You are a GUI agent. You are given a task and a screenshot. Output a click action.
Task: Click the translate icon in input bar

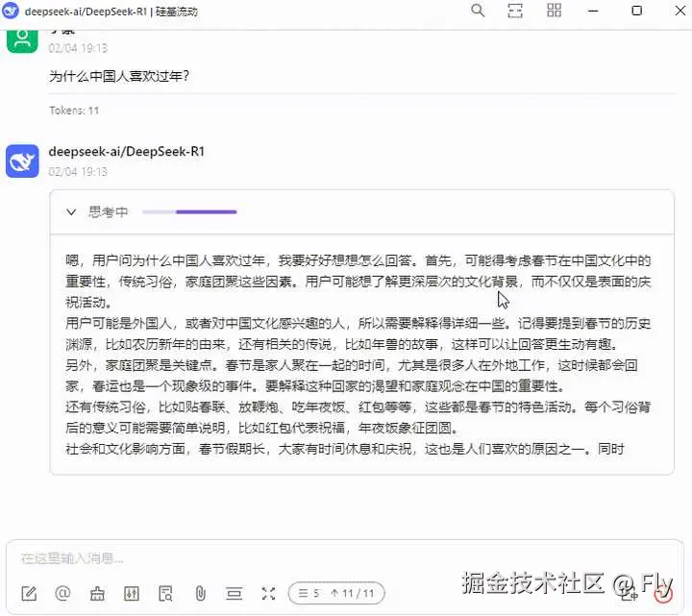pos(629,594)
